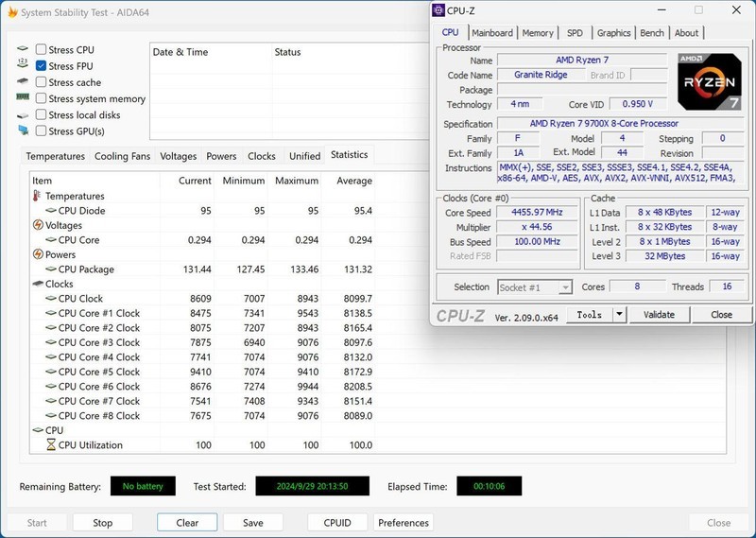Click the Tools button in CPU-Z

(x=589, y=315)
